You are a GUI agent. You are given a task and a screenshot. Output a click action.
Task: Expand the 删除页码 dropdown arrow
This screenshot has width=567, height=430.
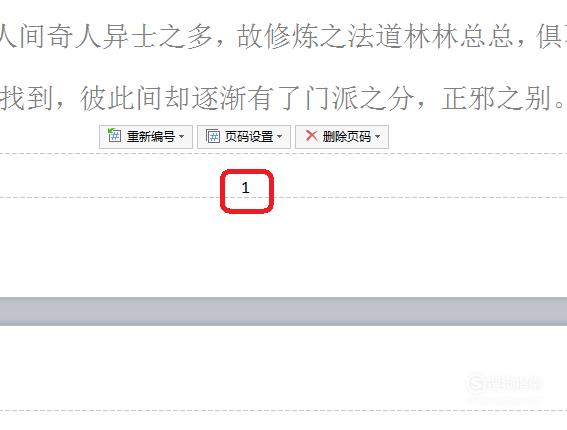point(378,137)
